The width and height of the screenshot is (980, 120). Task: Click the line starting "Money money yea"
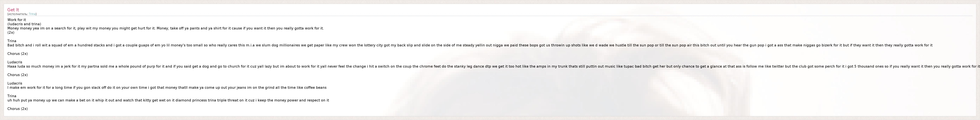pos(165,28)
